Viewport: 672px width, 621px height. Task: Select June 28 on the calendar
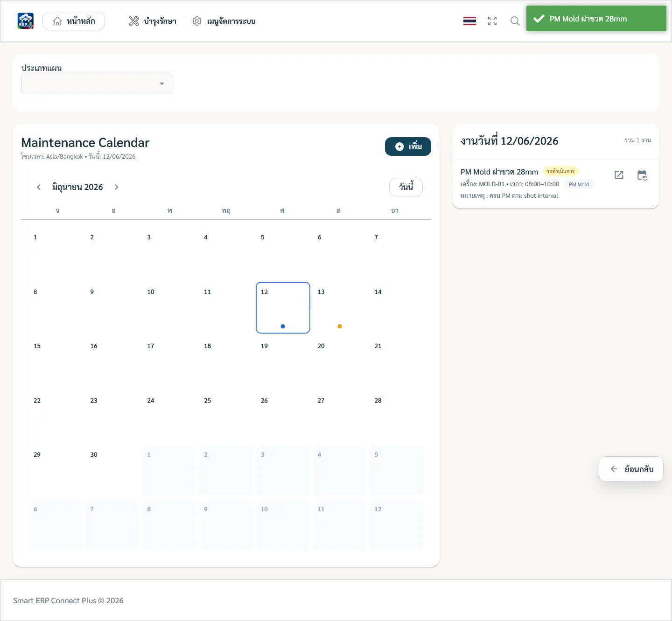click(x=397, y=416)
